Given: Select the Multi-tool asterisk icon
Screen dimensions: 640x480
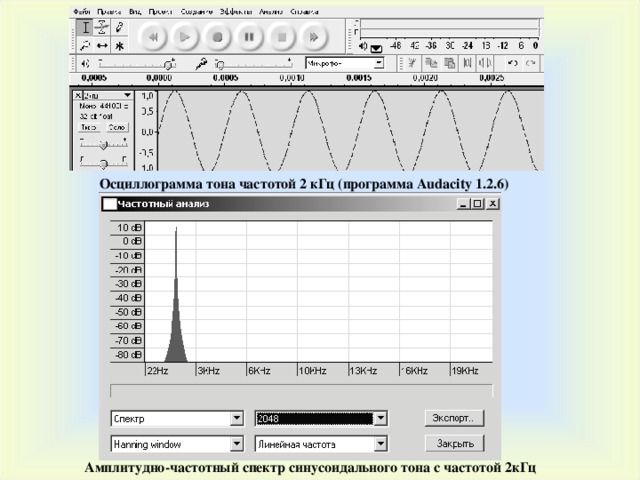Looking at the screenshot, I should point(119,45).
